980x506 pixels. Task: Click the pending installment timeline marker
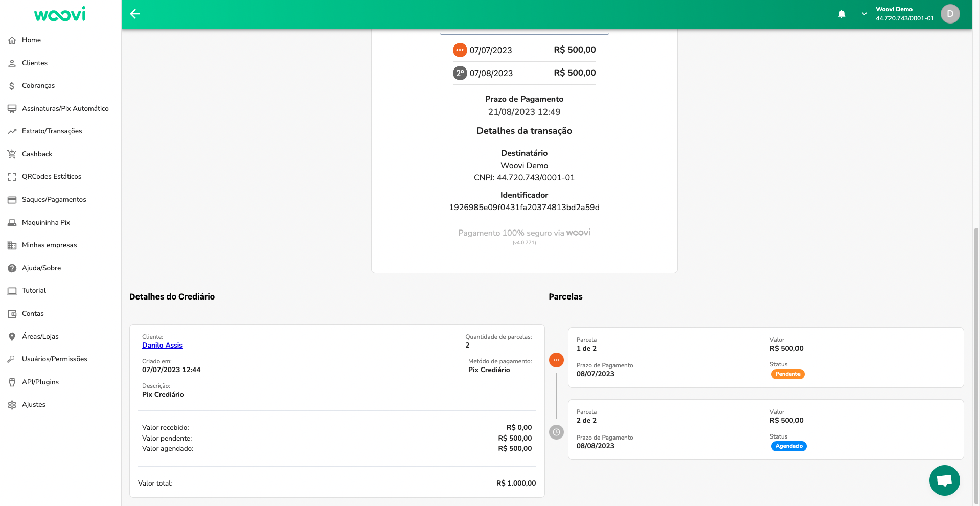coord(556,360)
